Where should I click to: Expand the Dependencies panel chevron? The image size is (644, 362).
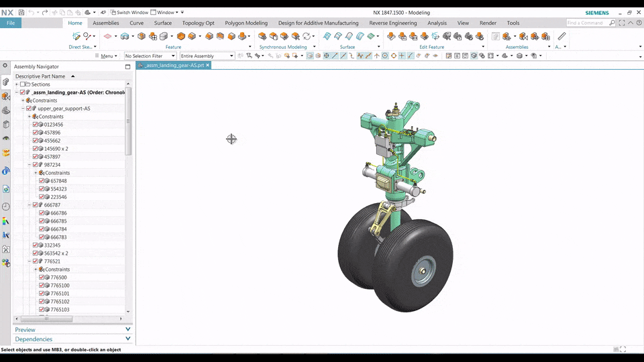click(x=127, y=339)
